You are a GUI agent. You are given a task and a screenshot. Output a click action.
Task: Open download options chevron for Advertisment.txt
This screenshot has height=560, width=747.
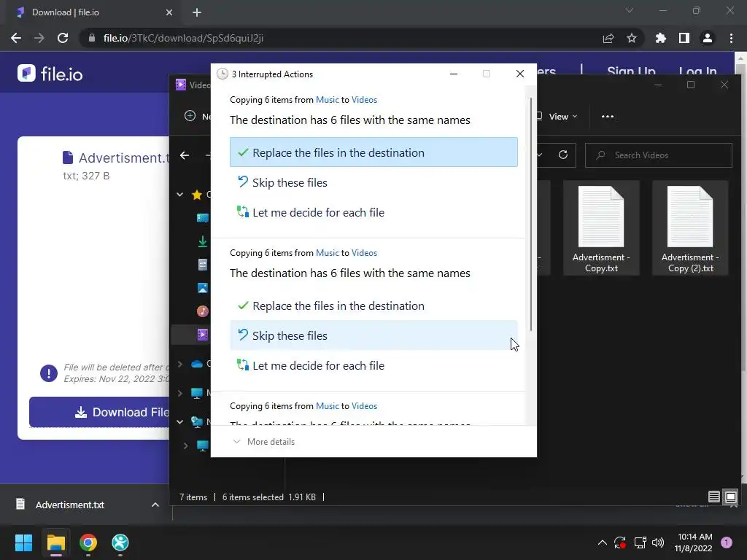point(155,505)
